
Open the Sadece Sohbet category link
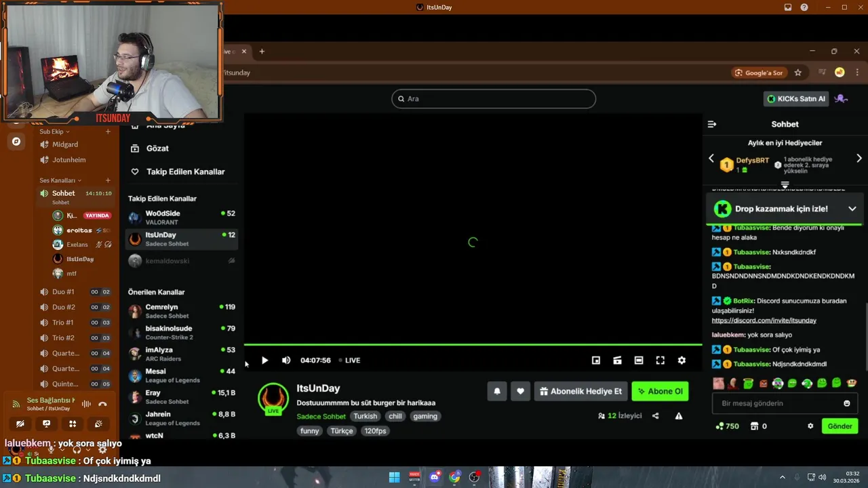(x=321, y=416)
